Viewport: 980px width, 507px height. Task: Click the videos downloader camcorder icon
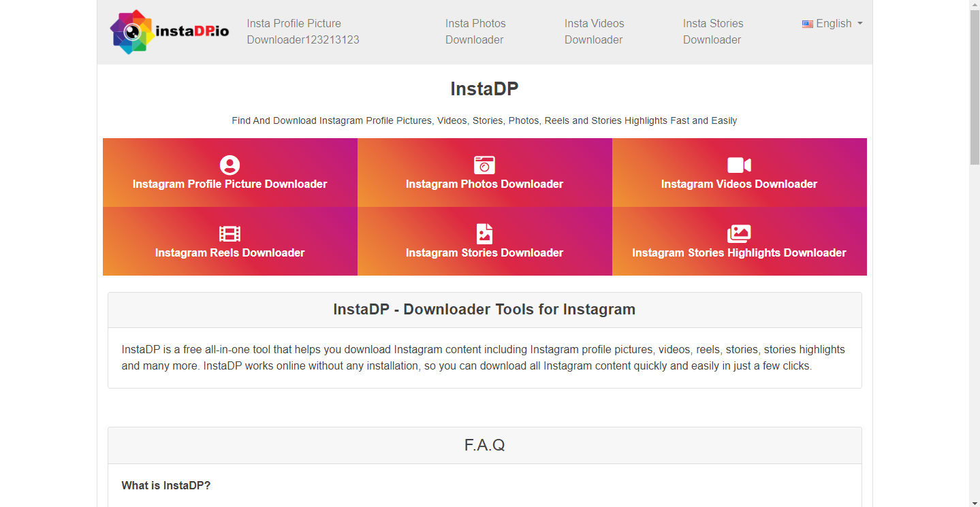pyautogui.click(x=739, y=165)
